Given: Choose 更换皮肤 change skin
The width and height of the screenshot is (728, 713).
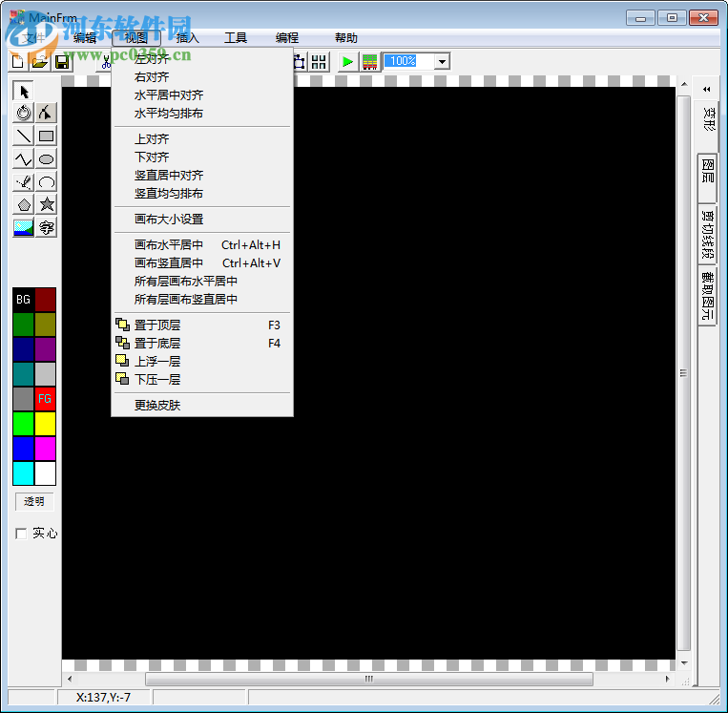Looking at the screenshot, I should [x=202, y=405].
